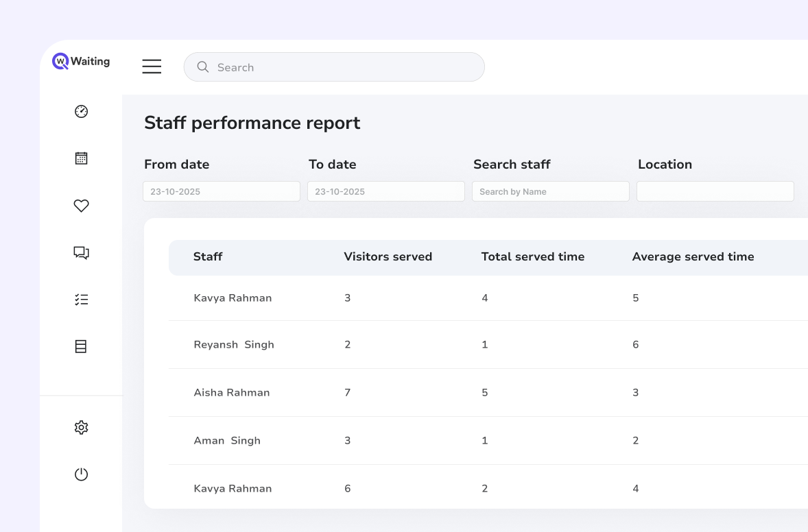Select the Reyansh Singh row

pos(412,344)
